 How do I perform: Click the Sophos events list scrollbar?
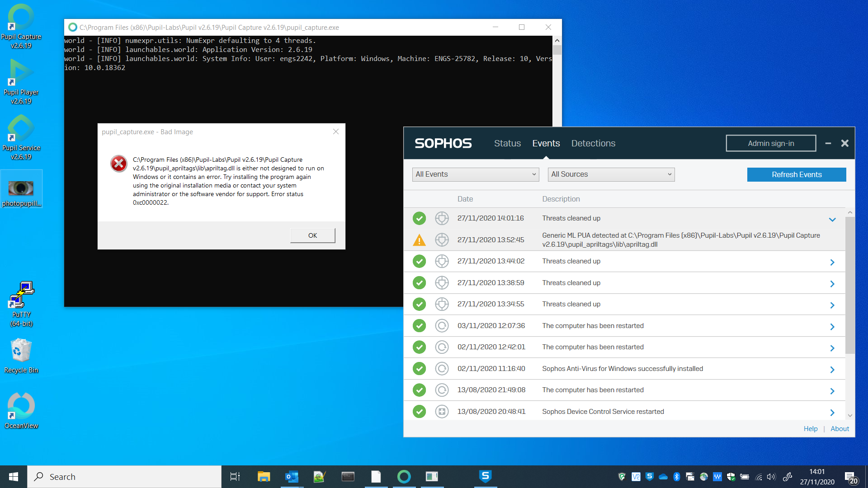(x=850, y=285)
